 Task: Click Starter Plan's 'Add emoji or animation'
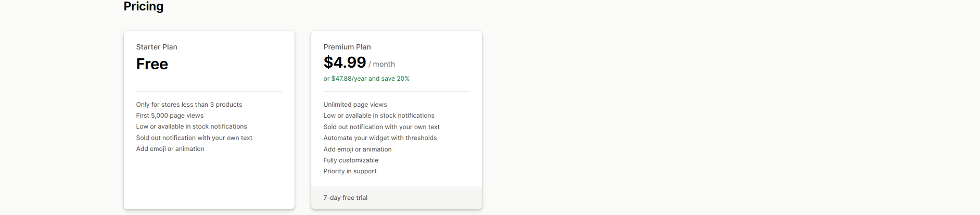point(170,149)
